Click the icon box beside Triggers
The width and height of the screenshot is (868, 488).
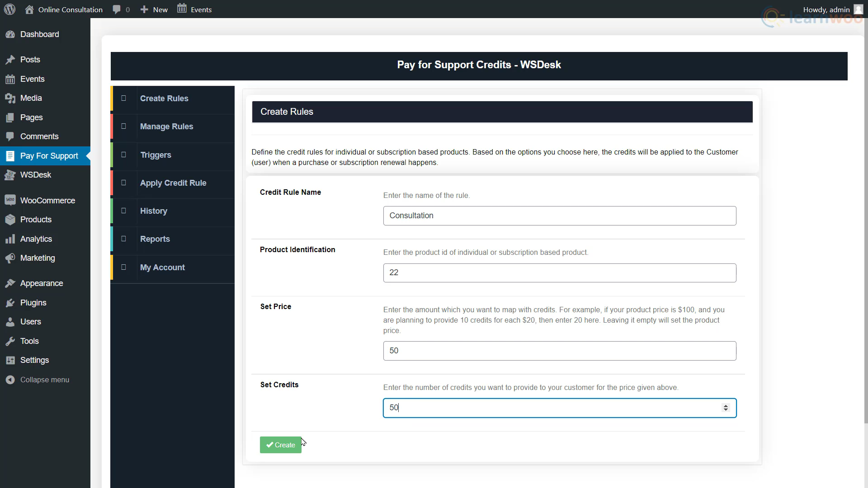tap(123, 155)
